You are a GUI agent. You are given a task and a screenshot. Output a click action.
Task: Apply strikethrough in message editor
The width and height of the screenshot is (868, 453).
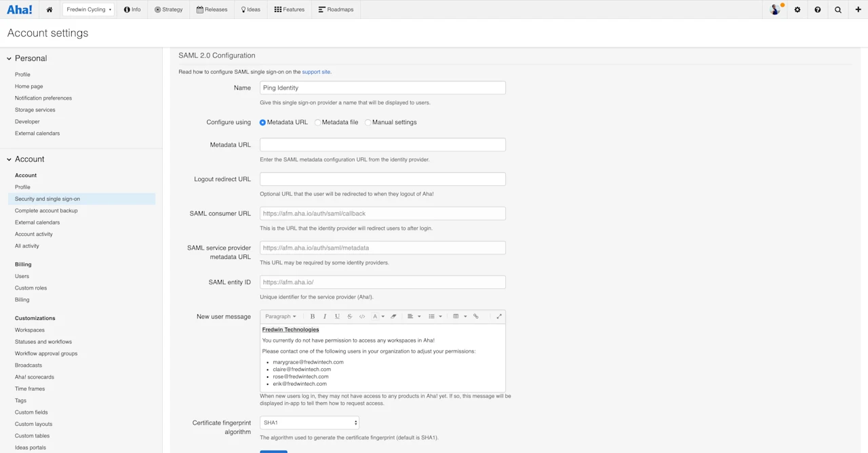[x=350, y=317]
